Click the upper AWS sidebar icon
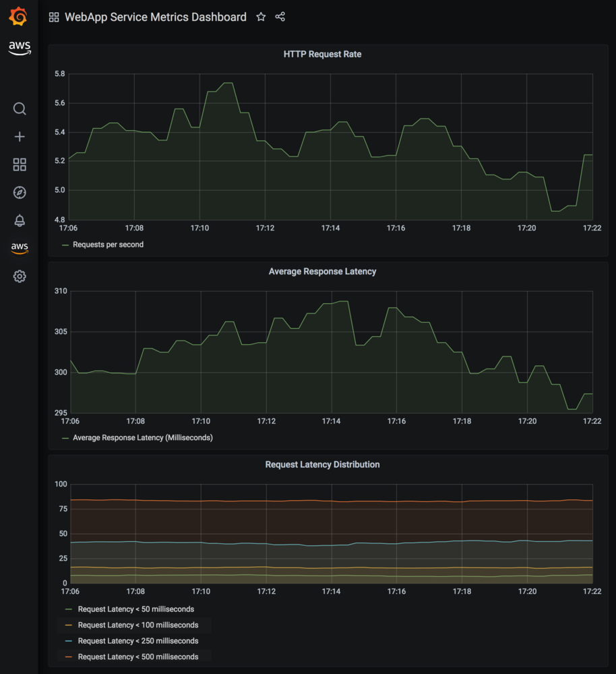616x674 pixels. pos(19,47)
